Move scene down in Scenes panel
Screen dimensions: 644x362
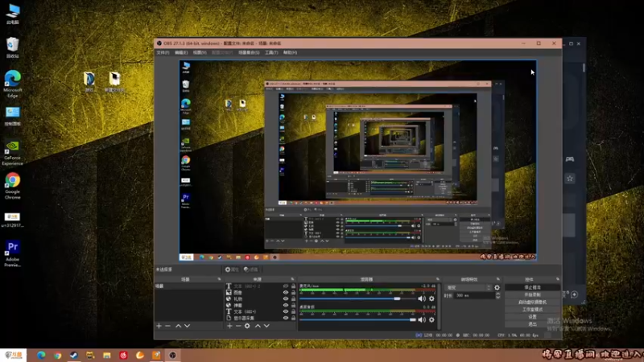coord(188,326)
